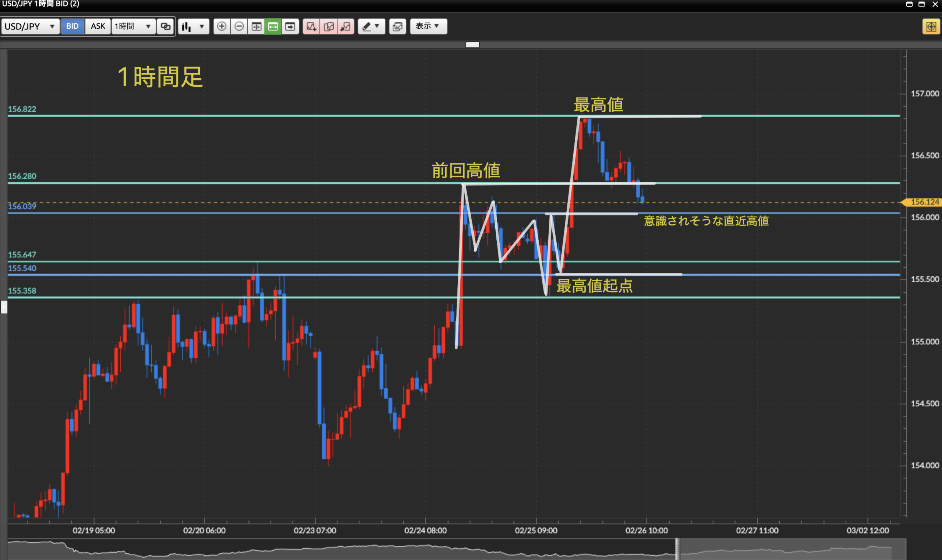Click the fit-all chart scale icon
Image resolution: width=942 pixels, height=560 pixels.
pyautogui.click(x=256, y=26)
